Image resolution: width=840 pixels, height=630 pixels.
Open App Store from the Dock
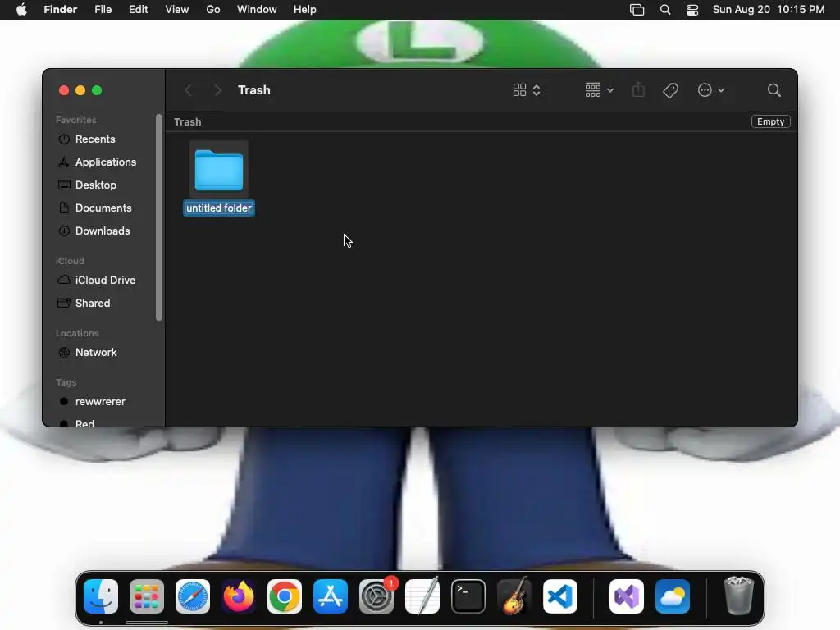331,596
